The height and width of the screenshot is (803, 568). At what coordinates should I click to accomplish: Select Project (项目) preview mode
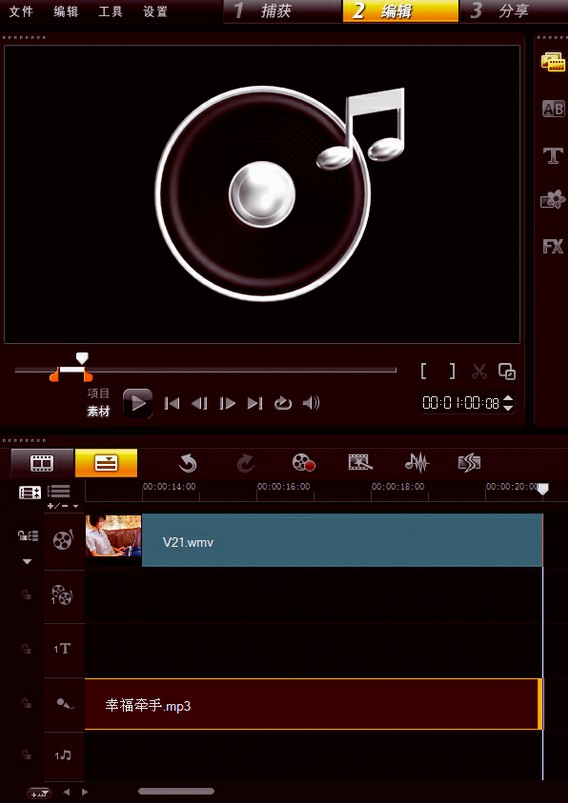click(98, 393)
